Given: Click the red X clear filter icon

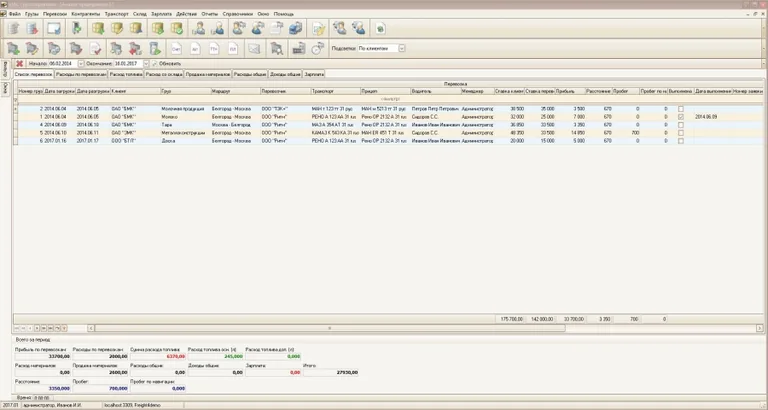Looking at the screenshot, I should tap(19, 63).
